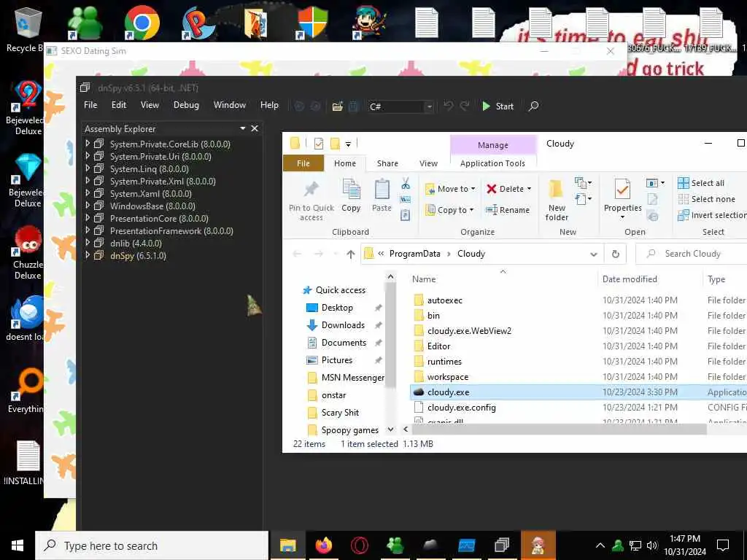Click Select all in ribbon
Viewport: 747px width, 560px height.
pyautogui.click(x=701, y=183)
